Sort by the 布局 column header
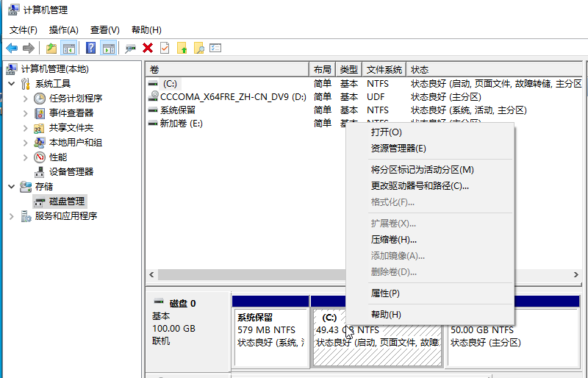588x378 pixels. click(x=323, y=69)
